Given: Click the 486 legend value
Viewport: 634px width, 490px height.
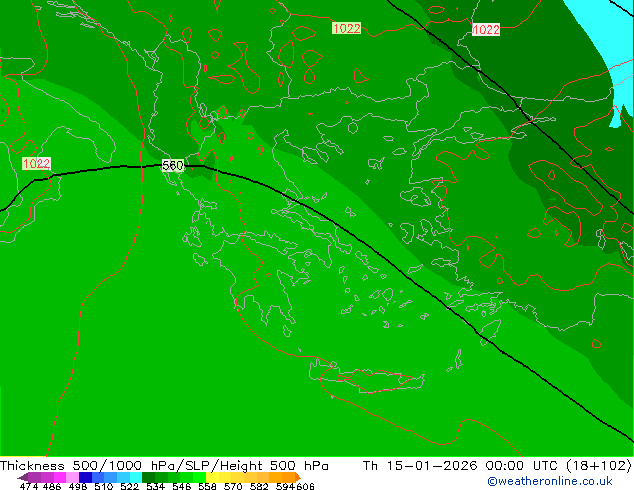Looking at the screenshot, I should point(52,486).
